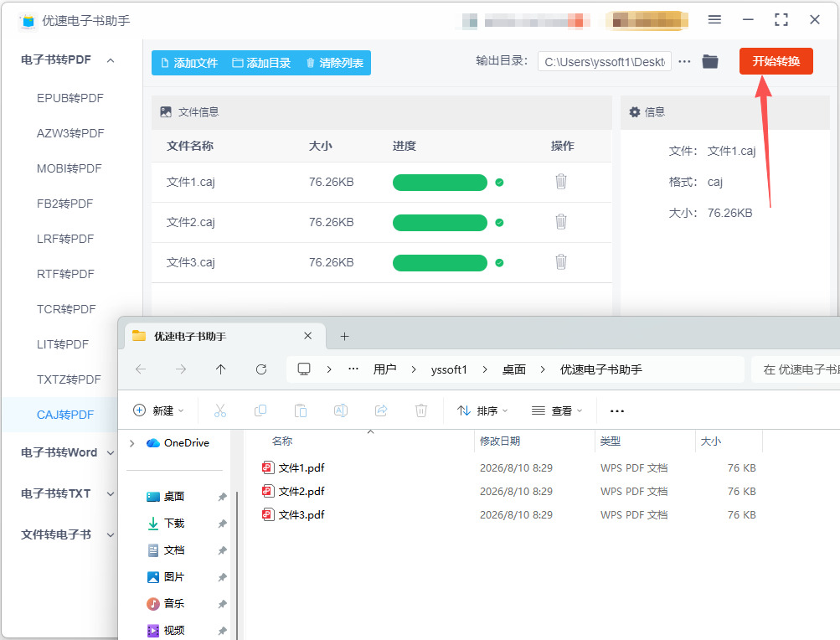Delete 文件1.caj using its trash icon
The height and width of the screenshot is (640, 840).
pyautogui.click(x=561, y=182)
